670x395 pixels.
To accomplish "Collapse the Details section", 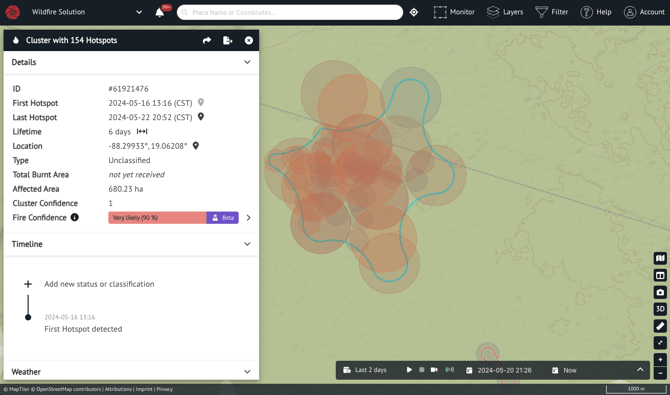I will tap(247, 62).
